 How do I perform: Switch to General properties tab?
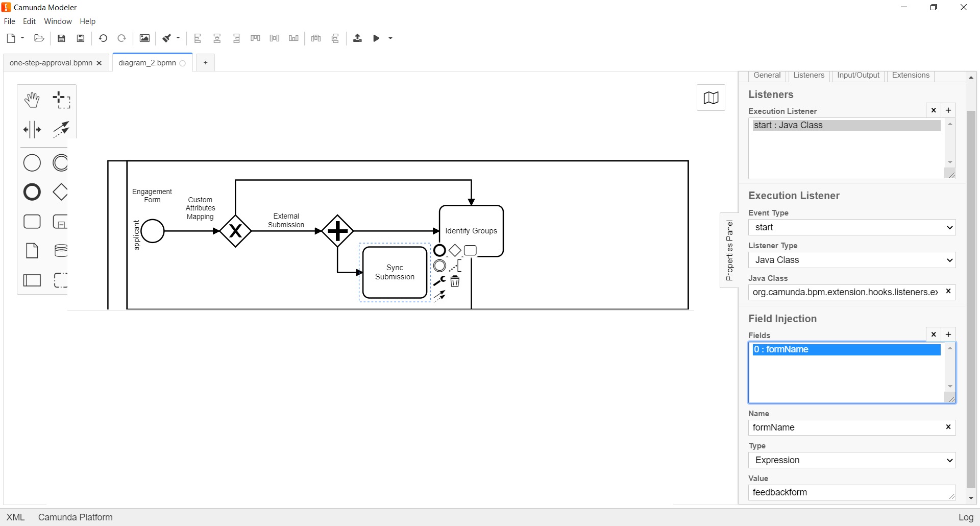tap(767, 76)
